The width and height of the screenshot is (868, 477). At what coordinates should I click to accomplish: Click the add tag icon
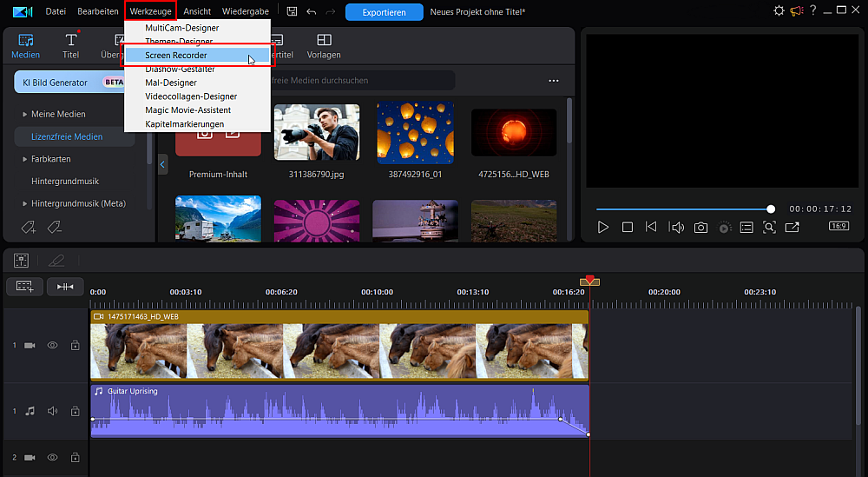click(x=29, y=227)
